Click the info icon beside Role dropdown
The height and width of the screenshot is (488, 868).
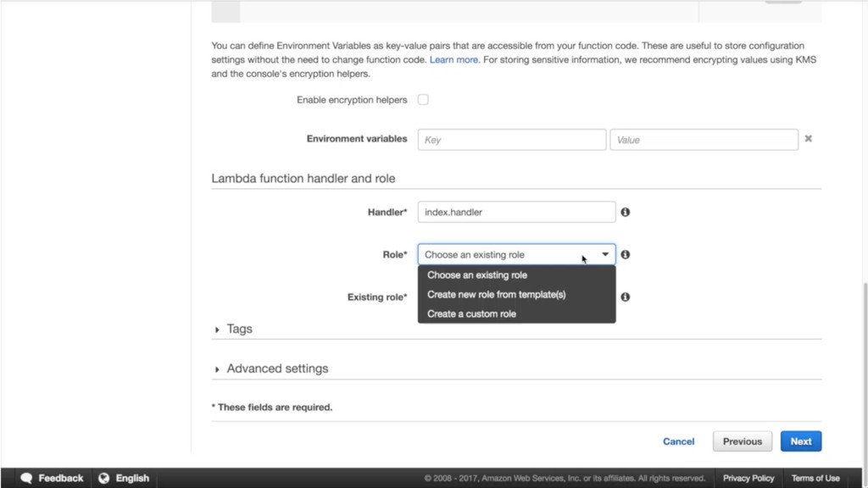[x=625, y=254]
